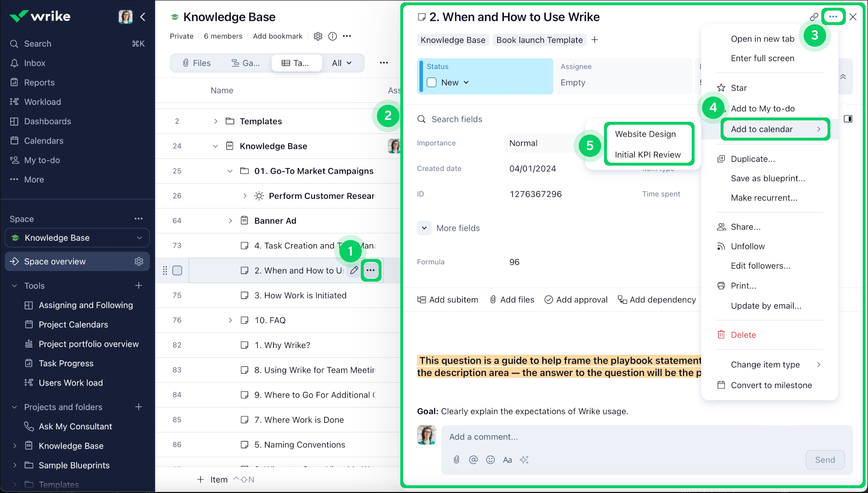Expand the 10. FAQ task row
The image size is (868, 493).
[230, 320]
